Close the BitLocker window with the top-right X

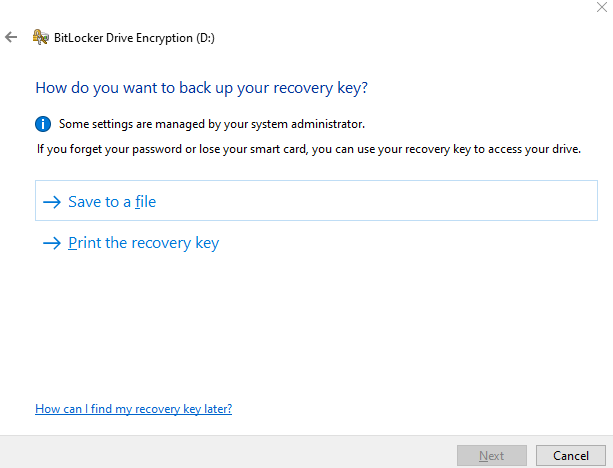point(598,9)
